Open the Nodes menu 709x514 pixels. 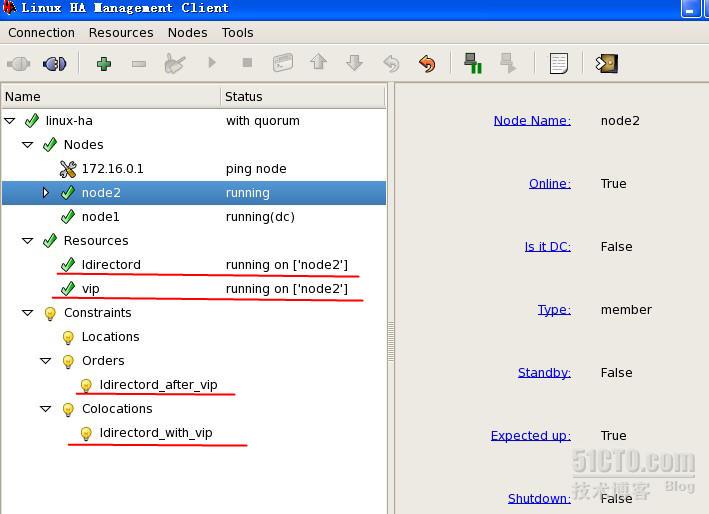[x=188, y=33]
